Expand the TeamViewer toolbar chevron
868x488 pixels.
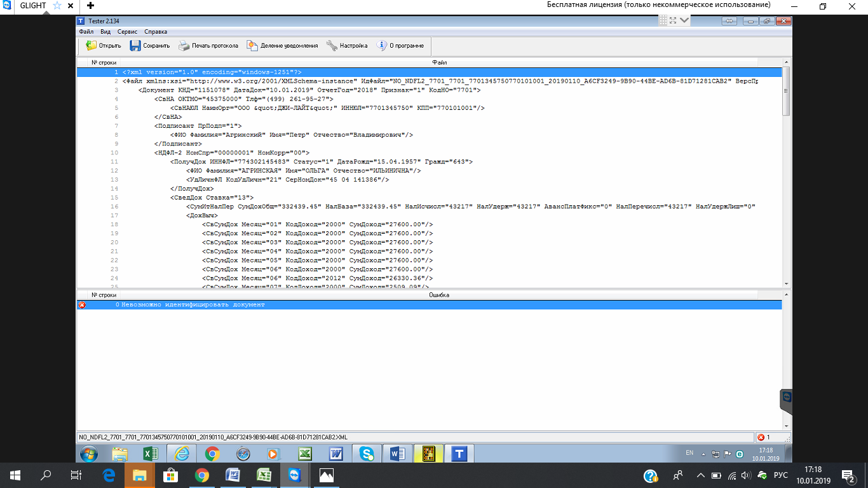click(684, 20)
